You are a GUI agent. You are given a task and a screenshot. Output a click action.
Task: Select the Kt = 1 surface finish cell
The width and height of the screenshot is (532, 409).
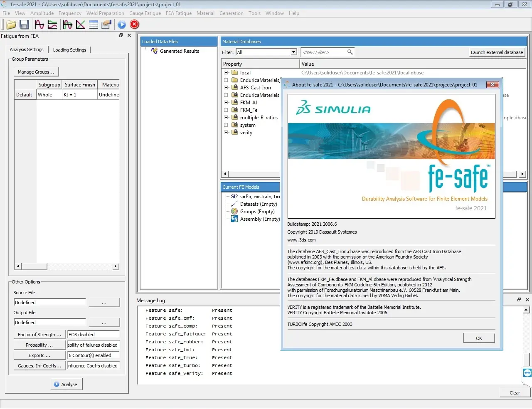coord(79,95)
